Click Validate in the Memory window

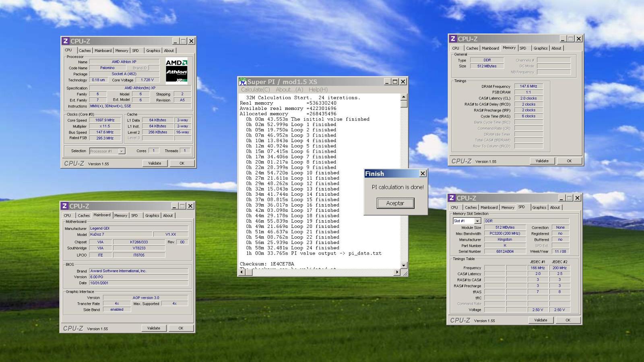coord(542,161)
